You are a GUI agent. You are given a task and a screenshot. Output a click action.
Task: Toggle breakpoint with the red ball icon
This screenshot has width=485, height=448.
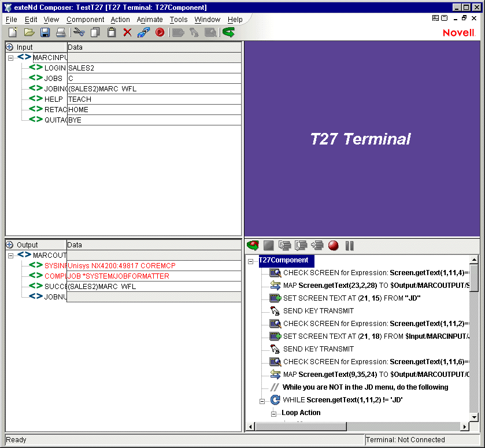(334, 246)
